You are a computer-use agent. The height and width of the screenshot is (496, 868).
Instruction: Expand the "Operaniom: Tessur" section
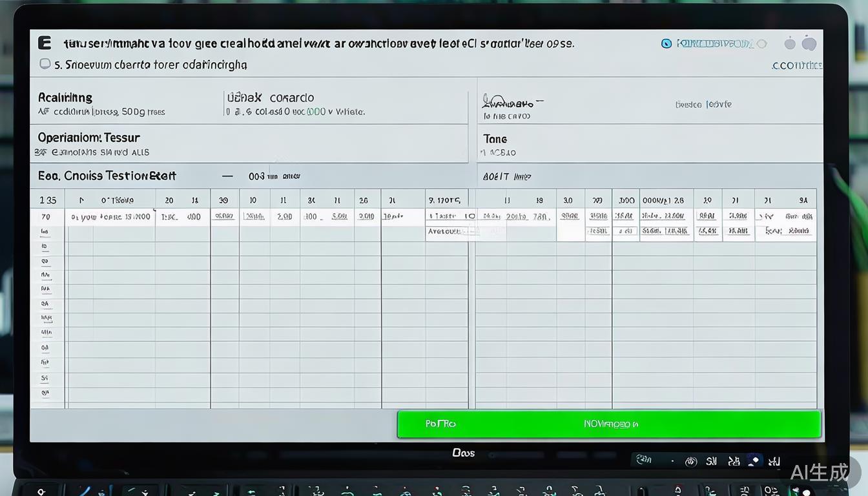coord(88,138)
